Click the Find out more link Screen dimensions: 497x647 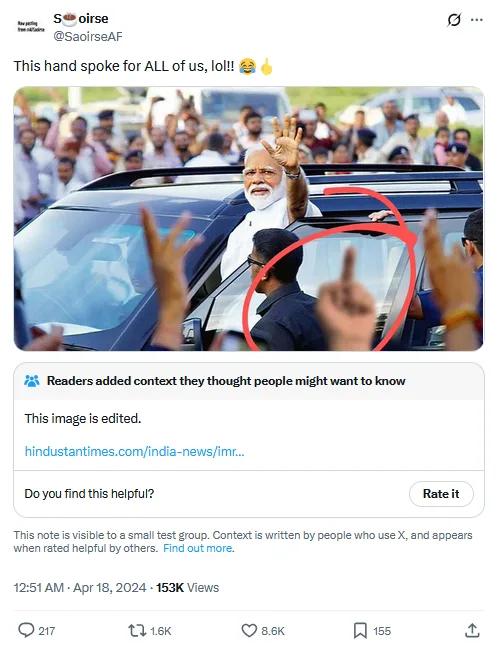(x=198, y=548)
